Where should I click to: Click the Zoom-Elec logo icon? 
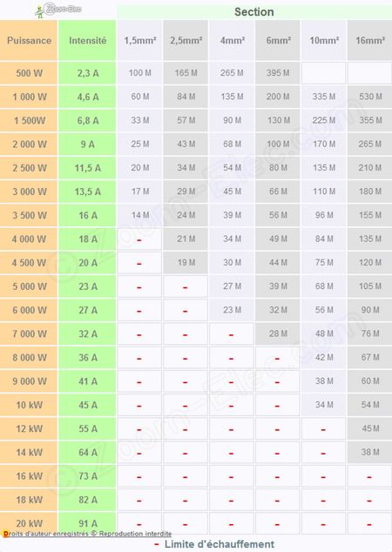[x=58, y=10]
